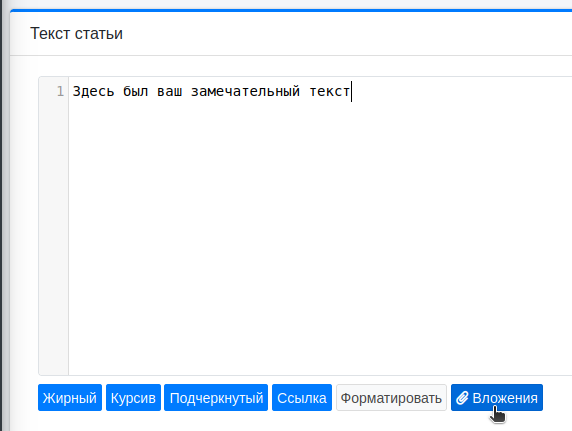Click the blue top border of the panel
The height and width of the screenshot is (431, 572).
[x=291, y=11]
